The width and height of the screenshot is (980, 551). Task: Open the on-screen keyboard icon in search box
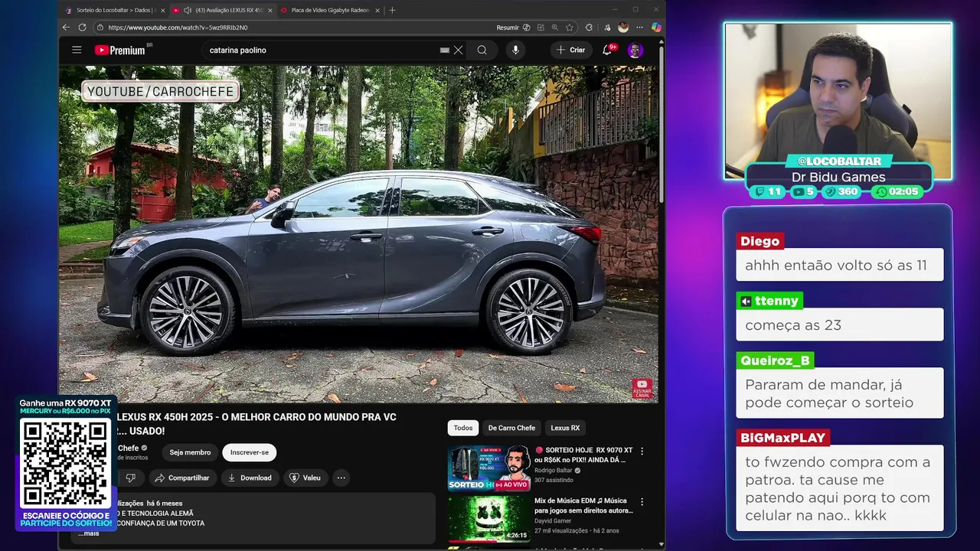(x=445, y=50)
